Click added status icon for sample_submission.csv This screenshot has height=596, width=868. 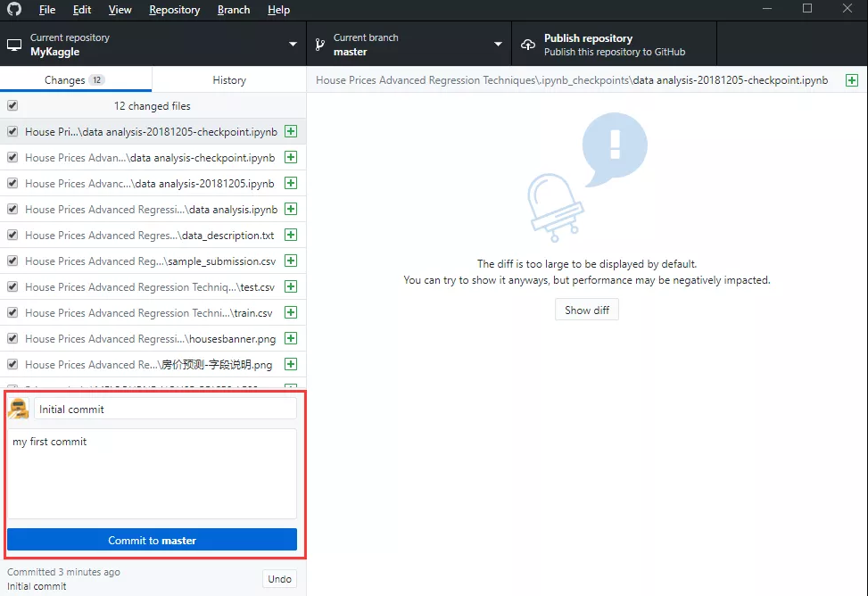point(291,261)
